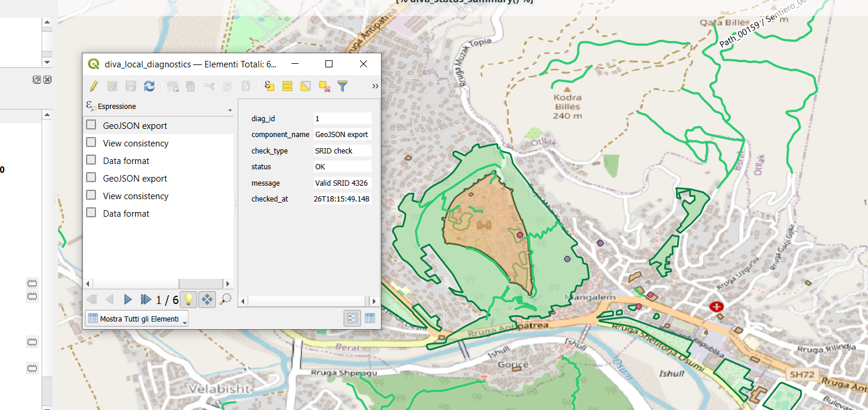Screen dimensions: 868x410
Task: Tick the first View consistency checkbox
Action: [91, 142]
